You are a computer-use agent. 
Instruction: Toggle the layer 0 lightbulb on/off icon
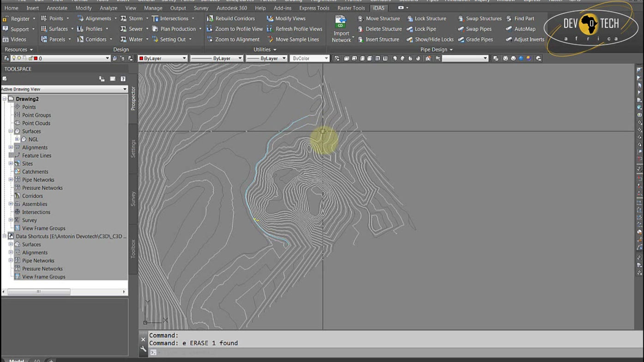point(14,58)
